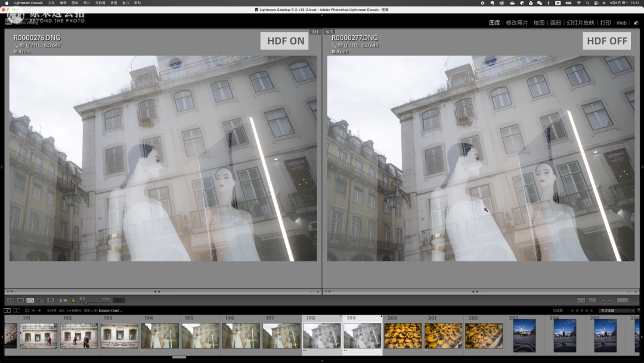The width and height of the screenshot is (644, 363).
Task: Switch to secondary display window button 2
Action: point(17,310)
